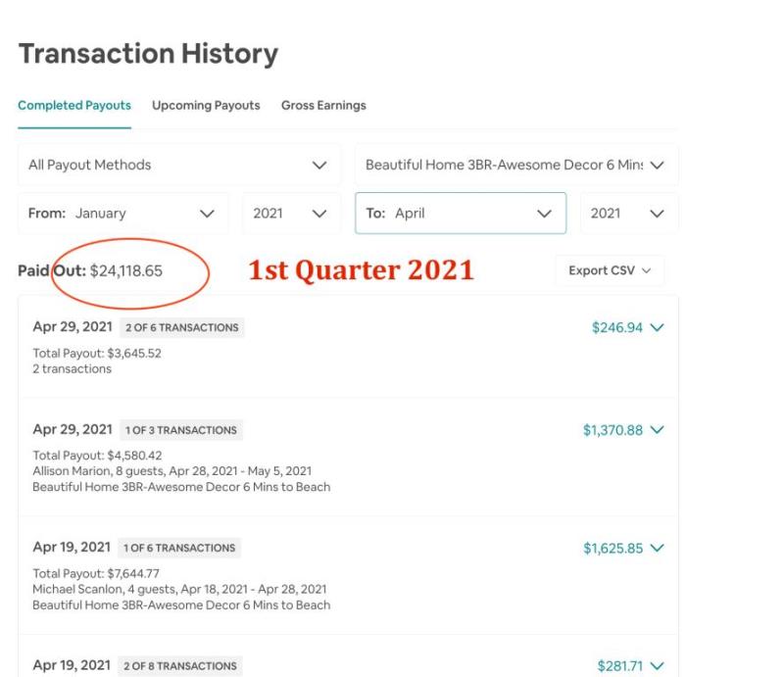Switch to the Upcoming Payouts tab
The width and height of the screenshot is (784, 677).
click(x=206, y=106)
